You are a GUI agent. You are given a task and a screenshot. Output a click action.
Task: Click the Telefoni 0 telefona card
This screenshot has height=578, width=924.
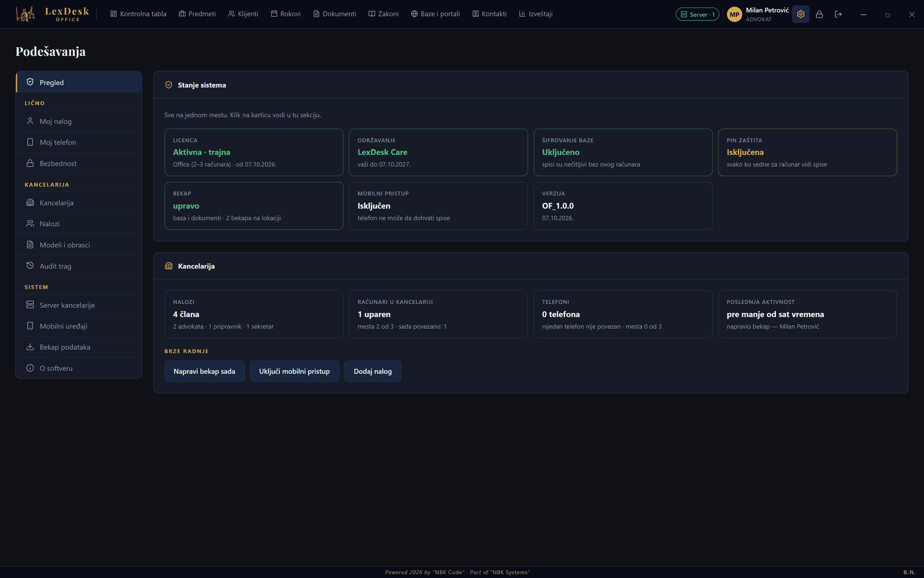[623, 314]
